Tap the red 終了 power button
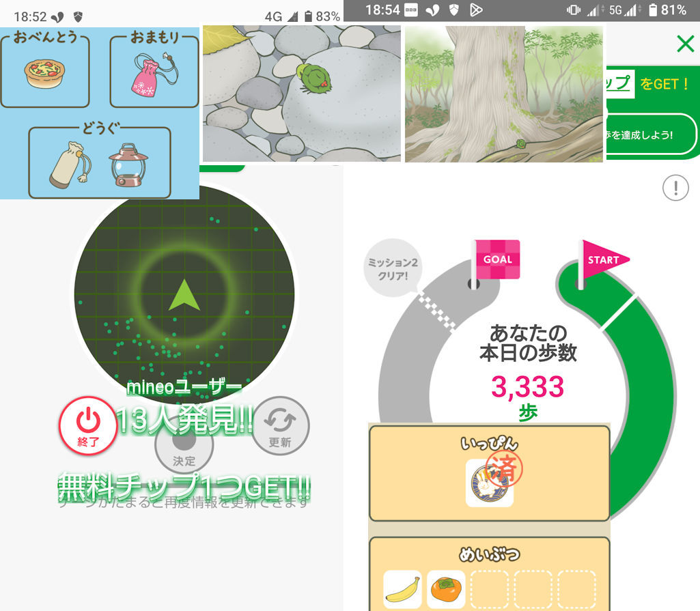The width and height of the screenshot is (700, 611). pos(88,426)
